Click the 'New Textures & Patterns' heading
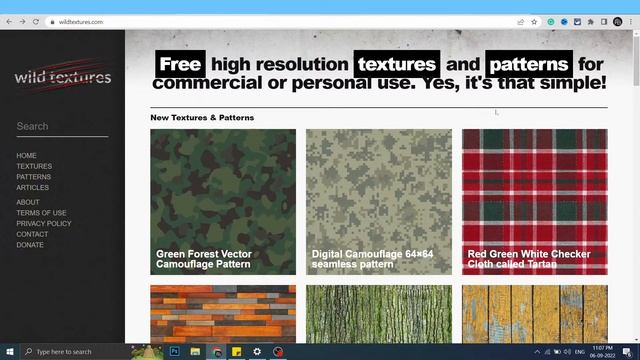This screenshot has width=640, height=360. point(202,118)
